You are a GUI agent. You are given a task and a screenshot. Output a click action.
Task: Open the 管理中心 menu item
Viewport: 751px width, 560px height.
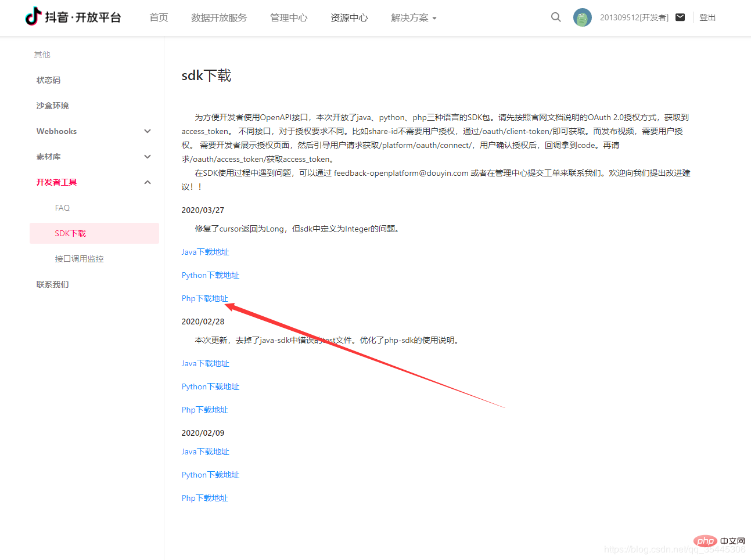point(288,17)
